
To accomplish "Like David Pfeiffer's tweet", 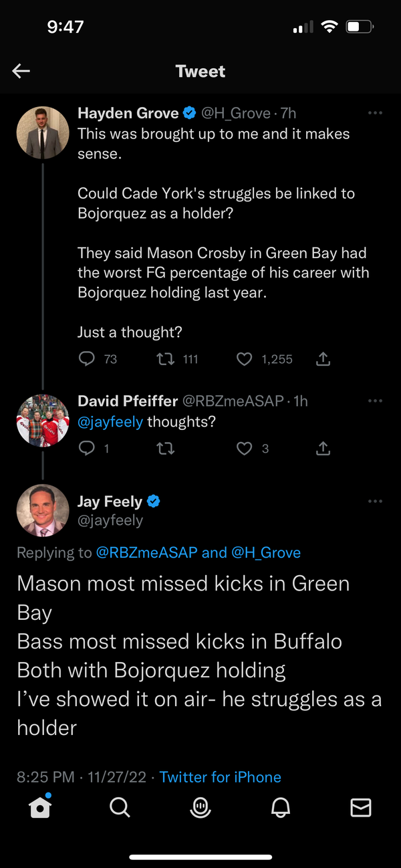I will tap(245, 448).
